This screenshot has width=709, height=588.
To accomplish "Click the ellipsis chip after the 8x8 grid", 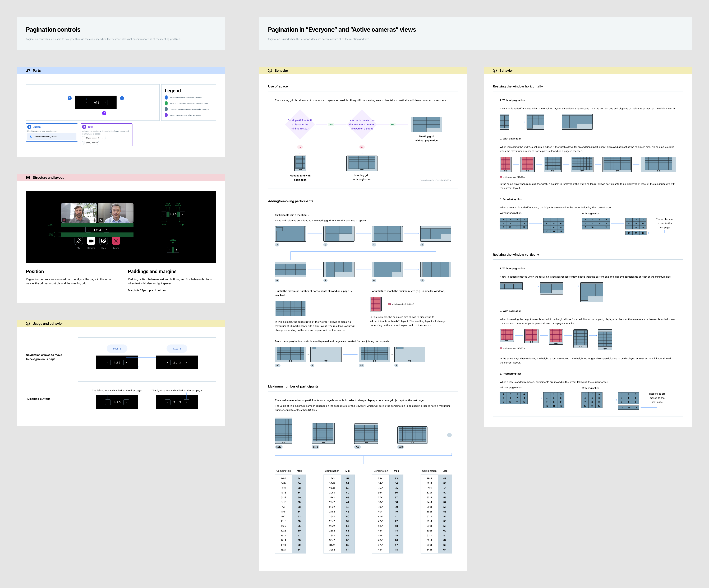I will pyautogui.click(x=449, y=435).
